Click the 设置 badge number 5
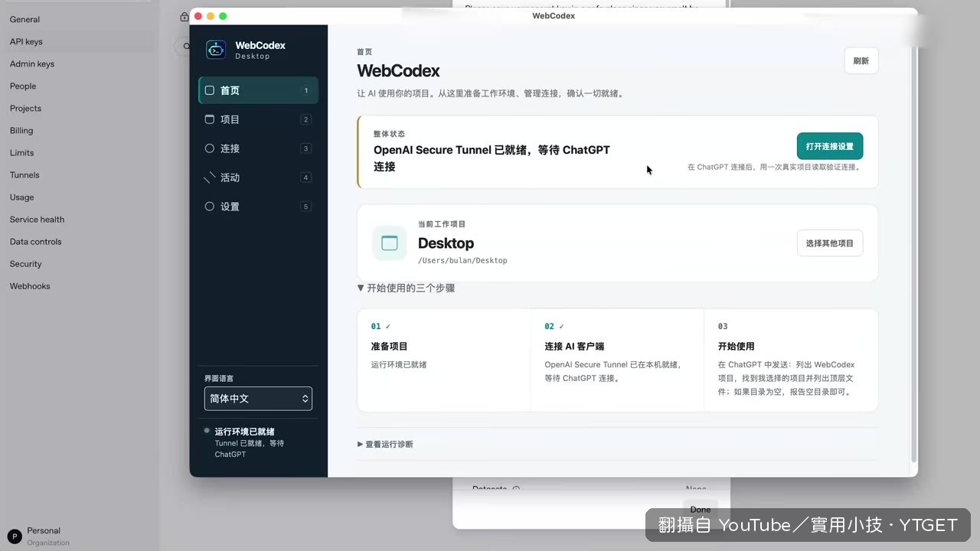The height and width of the screenshot is (551, 980). tap(306, 207)
